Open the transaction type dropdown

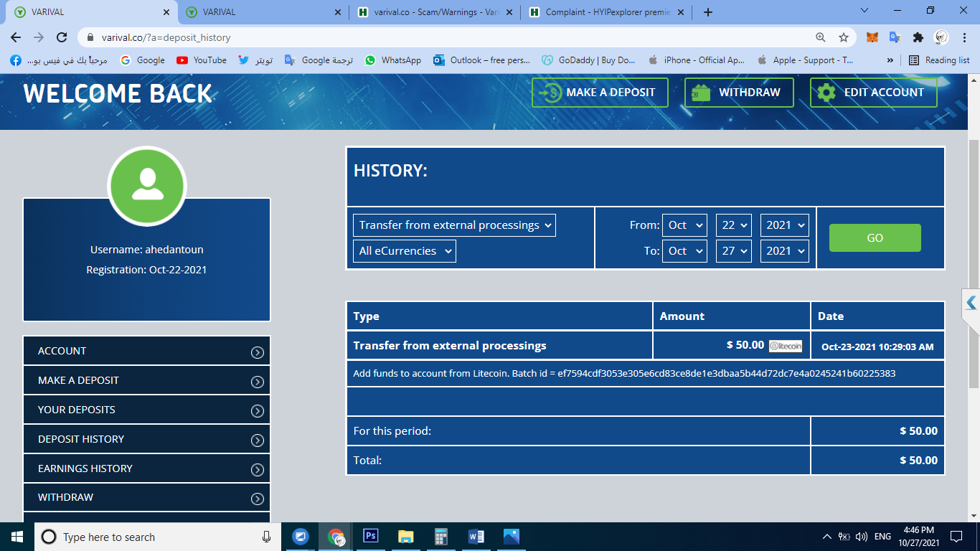point(454,225)
